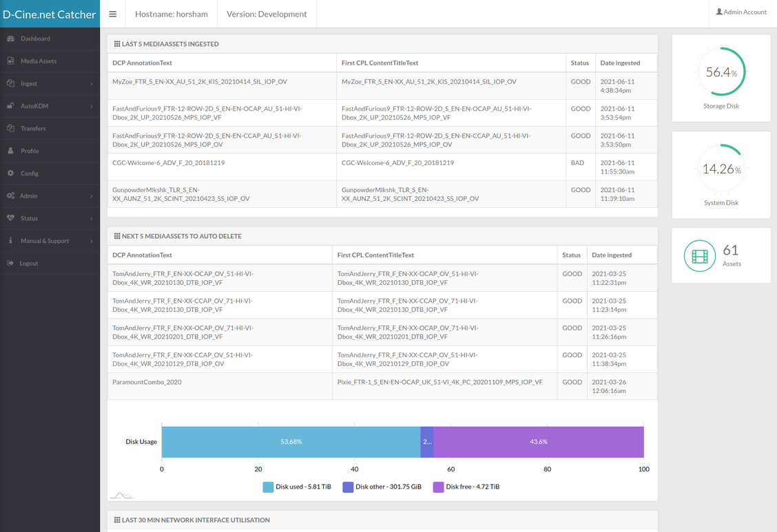This screenshot has height=532, width=777.
Task: Open the Transfers menu item
Action: (33, 129)
